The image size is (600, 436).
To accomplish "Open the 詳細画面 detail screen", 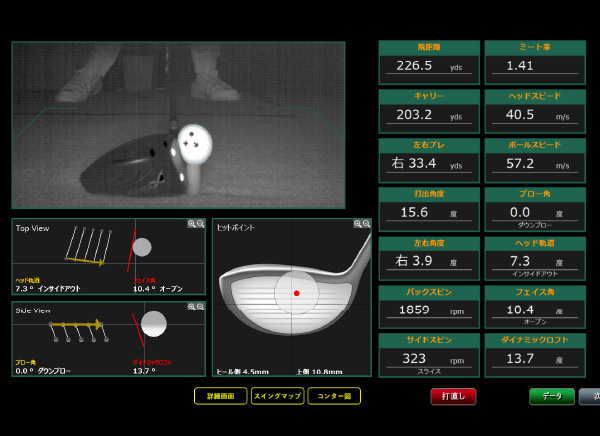I will click(x=220, y=396).
